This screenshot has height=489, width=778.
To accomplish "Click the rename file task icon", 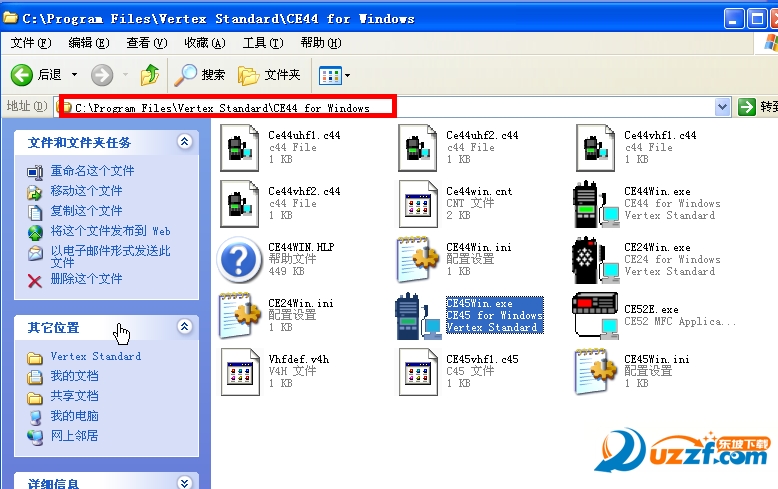I will [35, 172].
